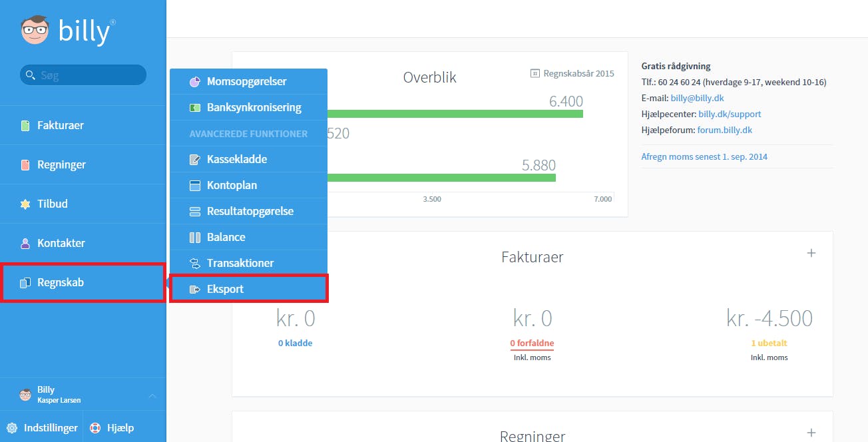Click the green 6.400 bar
This screenshot has height=442, width=868.
coord(455,114)
